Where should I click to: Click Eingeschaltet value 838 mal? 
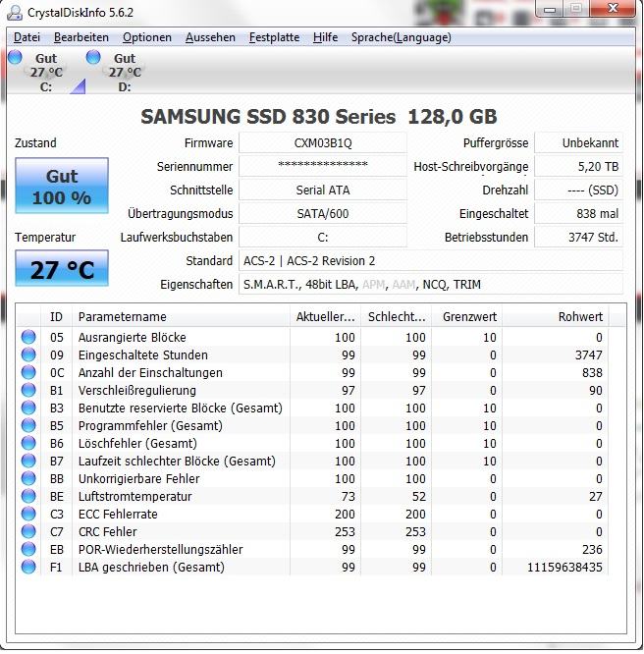pos(579,213)
